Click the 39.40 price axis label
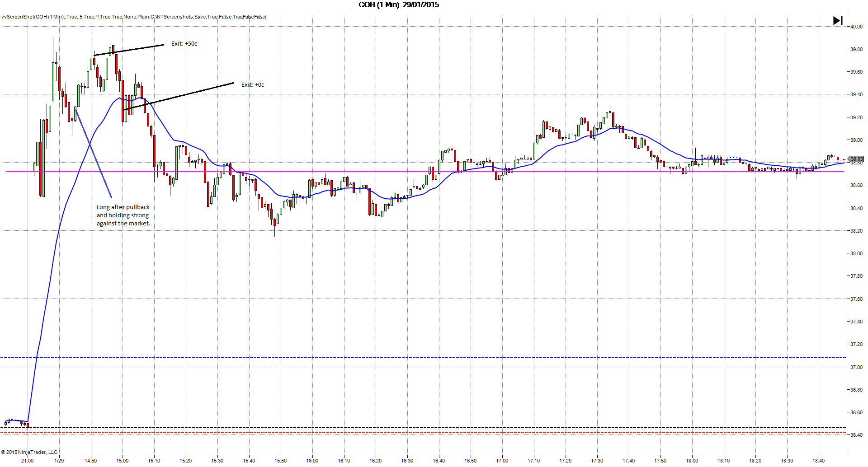 tap(856, 94)
